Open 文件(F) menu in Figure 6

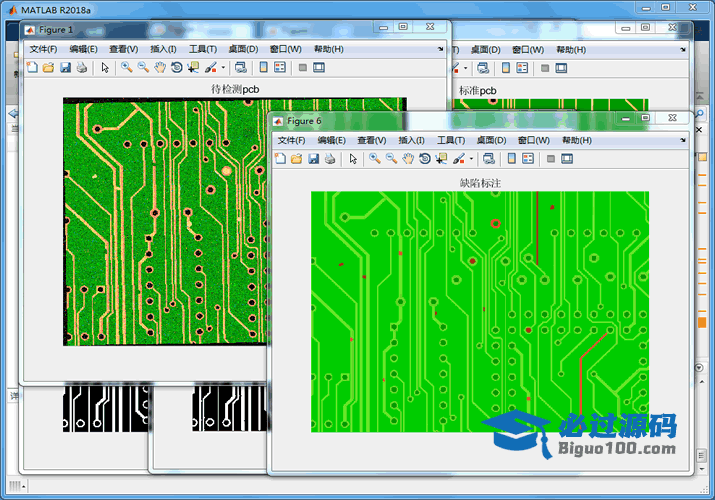(x=292, y=141)
